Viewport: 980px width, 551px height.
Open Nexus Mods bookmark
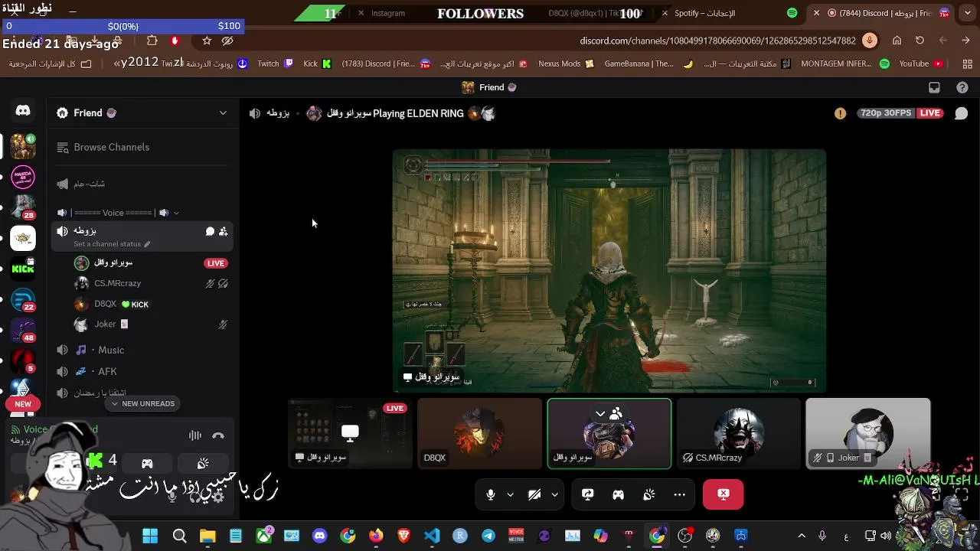click(567, 64)
